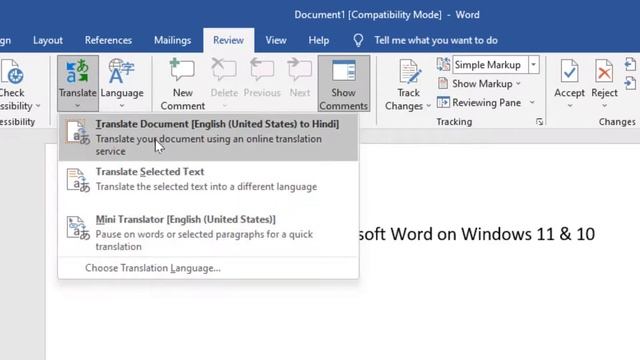The width and height of the screenshot is (640, 360).
Task: Expand Accept dropdown arrow
Action: point(570,106)
